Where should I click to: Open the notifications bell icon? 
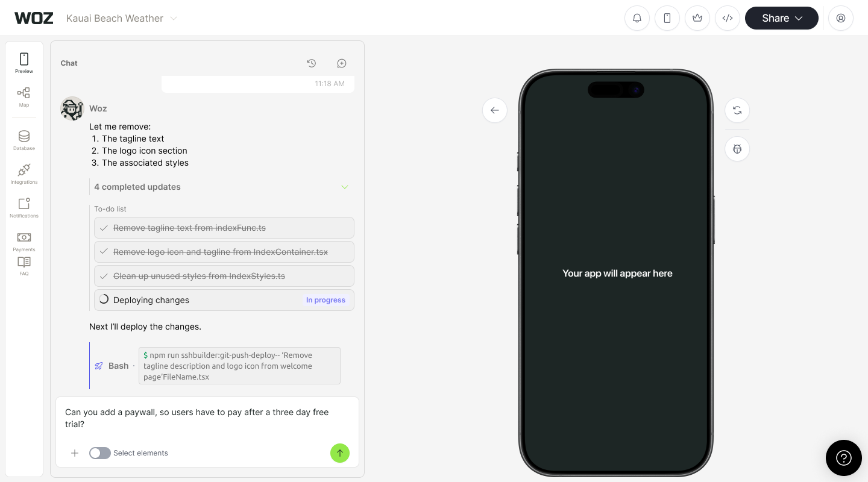[x=637, y=18]
